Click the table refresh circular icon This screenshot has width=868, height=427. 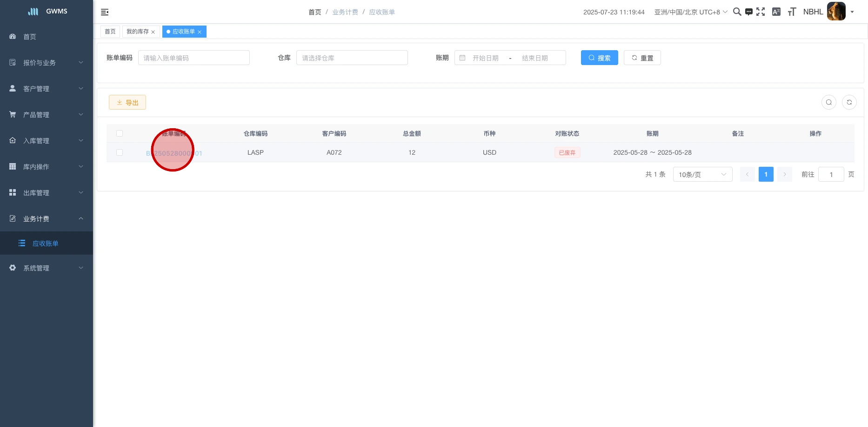click(x=849, y=102)
